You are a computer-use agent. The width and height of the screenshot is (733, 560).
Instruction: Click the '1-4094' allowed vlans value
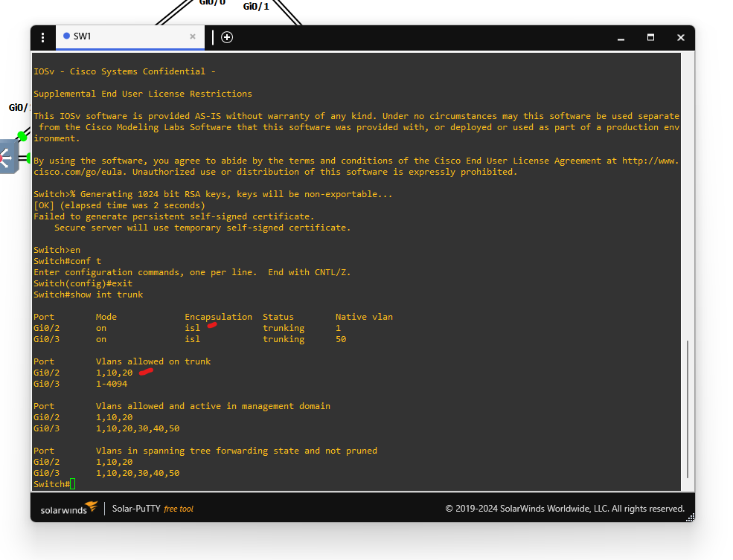112,384
